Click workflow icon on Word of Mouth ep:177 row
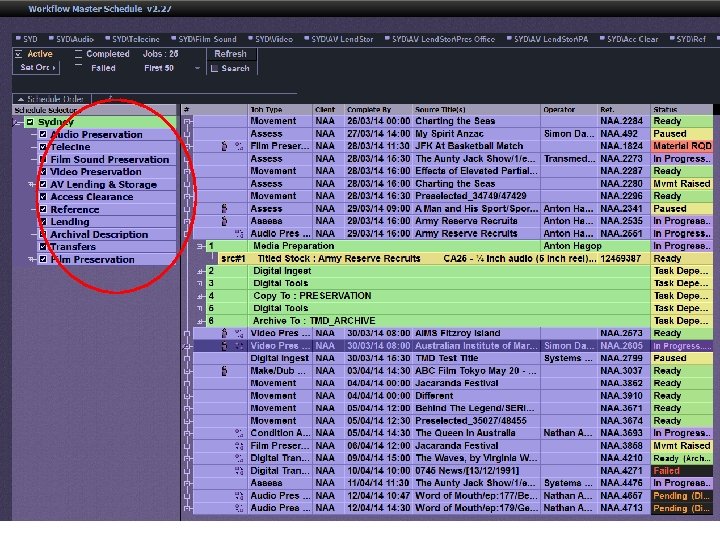The width and height of the screenshot is (720, 540). coord(239,495)
